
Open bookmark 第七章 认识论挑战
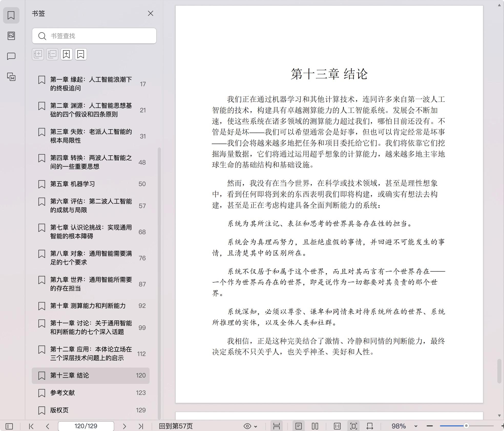pos(91,232)
